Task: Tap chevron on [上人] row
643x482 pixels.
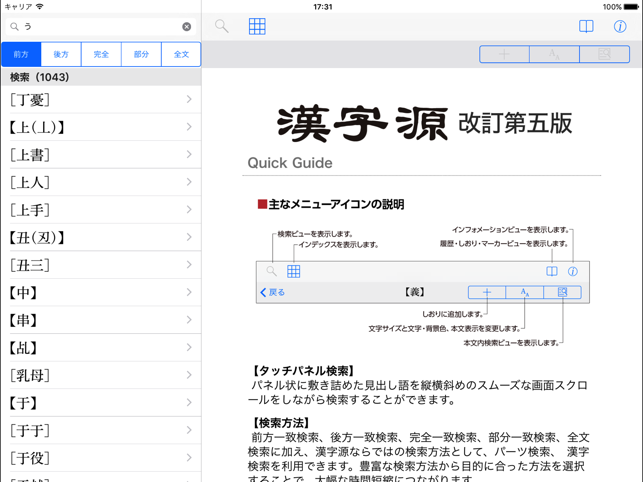Action: [x=189, y=182]
